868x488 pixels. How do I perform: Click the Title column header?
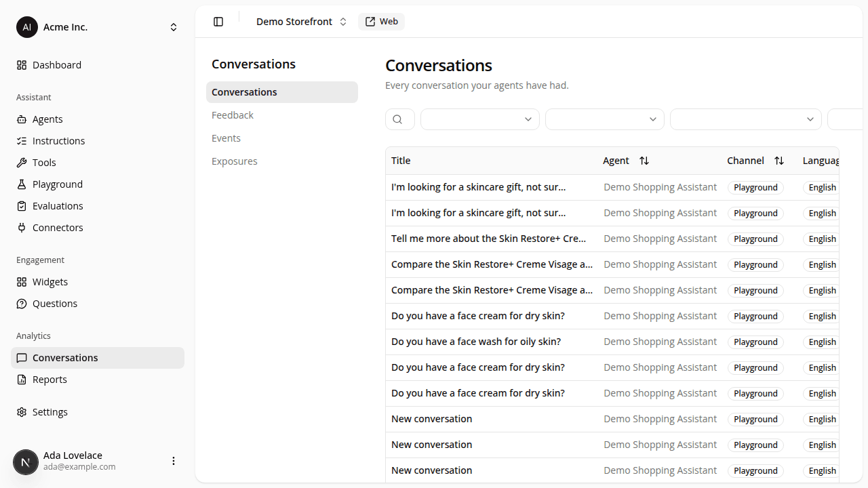point(401,161)
